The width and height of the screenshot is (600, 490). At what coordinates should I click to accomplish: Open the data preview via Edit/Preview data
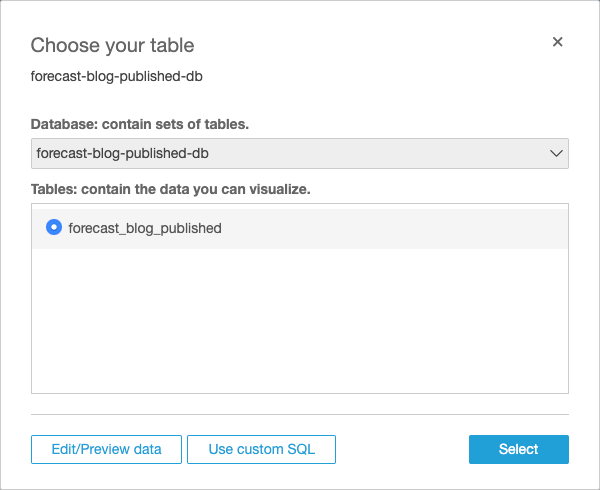pos(107,449)
